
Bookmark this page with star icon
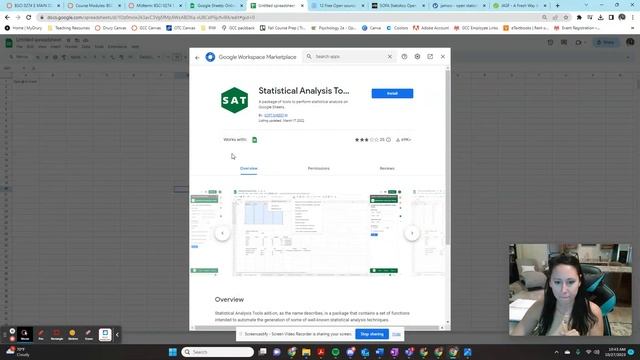566,18
